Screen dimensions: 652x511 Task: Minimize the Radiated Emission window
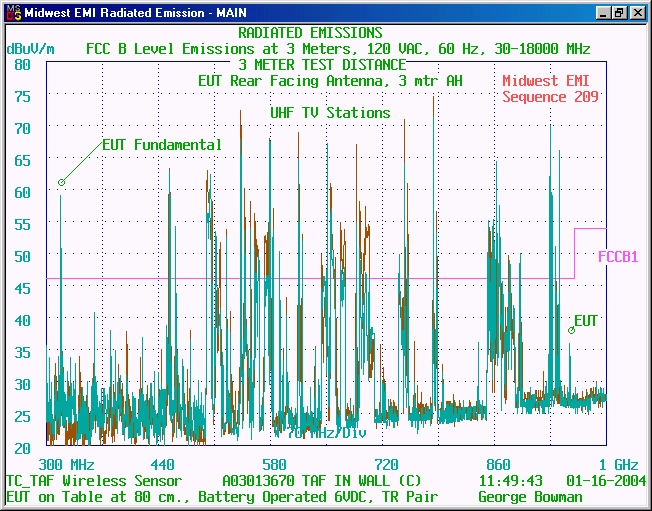tap(603, 13)
